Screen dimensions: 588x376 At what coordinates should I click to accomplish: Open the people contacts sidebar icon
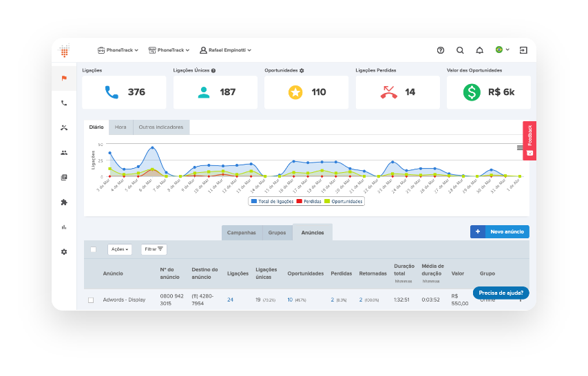pos(64,153)
